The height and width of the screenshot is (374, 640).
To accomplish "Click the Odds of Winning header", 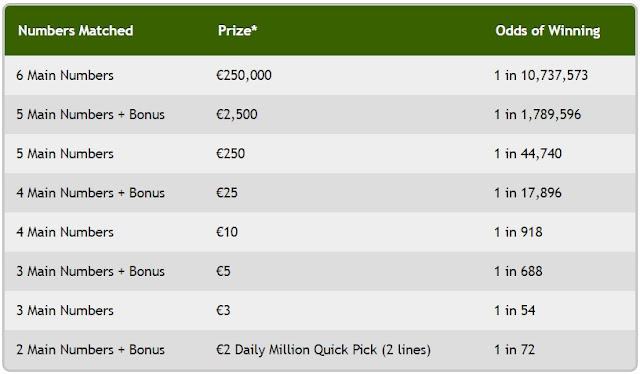I will point(547,31).
